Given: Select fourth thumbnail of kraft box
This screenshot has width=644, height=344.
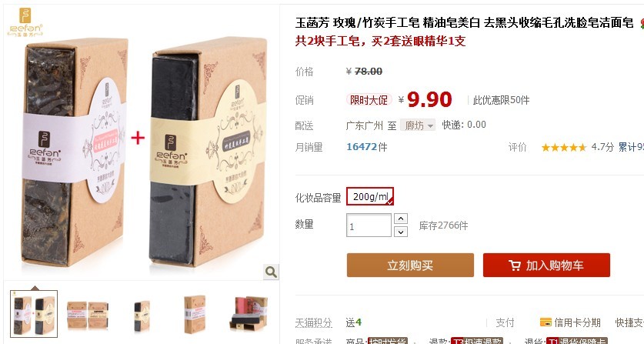Looking at the screenshot, I should pos(195,315).
